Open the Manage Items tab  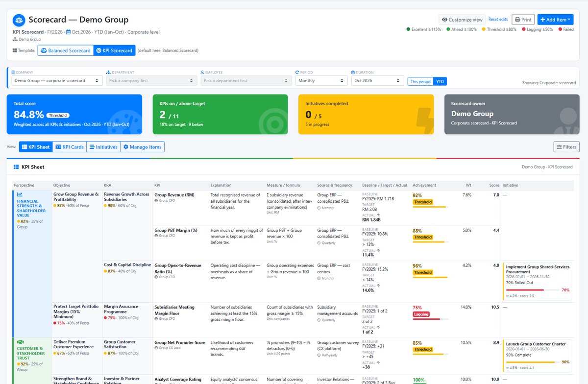pos(142,147)
